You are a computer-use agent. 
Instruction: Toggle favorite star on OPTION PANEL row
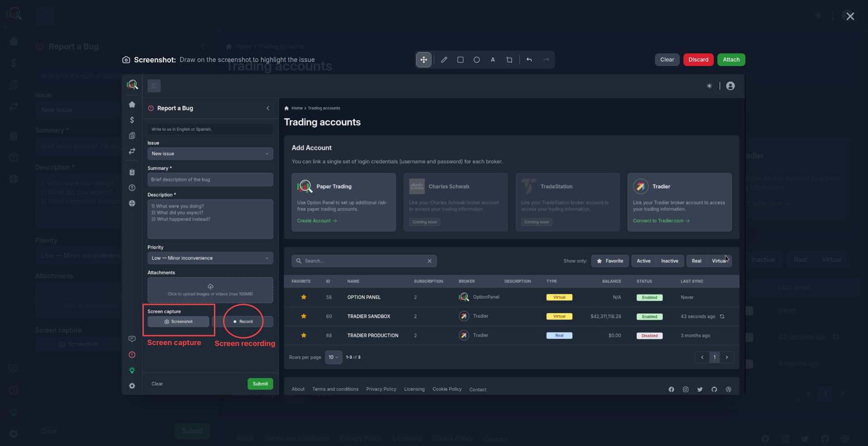pyautogui.click(x=304, y=297)
